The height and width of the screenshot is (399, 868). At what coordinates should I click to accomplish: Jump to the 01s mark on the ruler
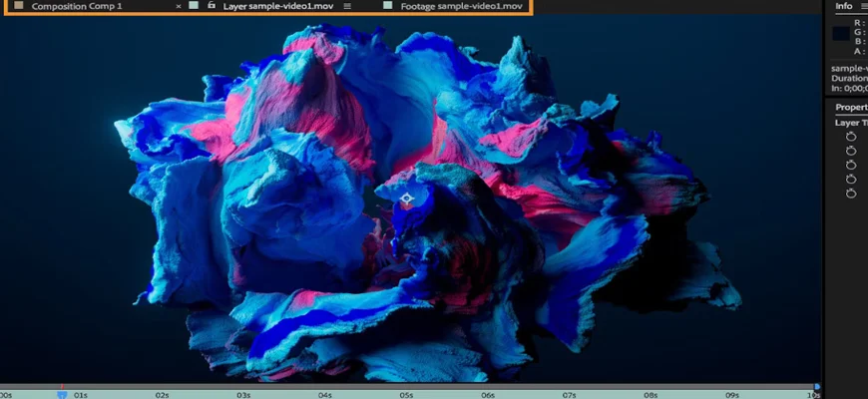(81, 395)
